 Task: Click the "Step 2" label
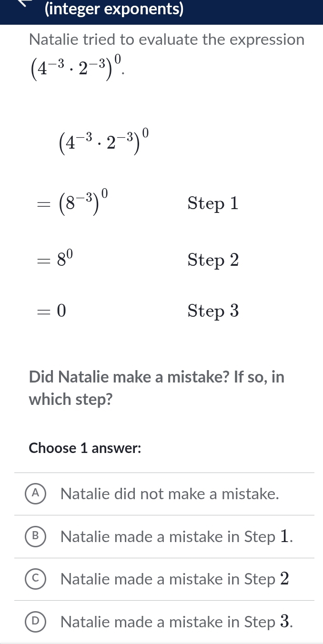(213, 260)
